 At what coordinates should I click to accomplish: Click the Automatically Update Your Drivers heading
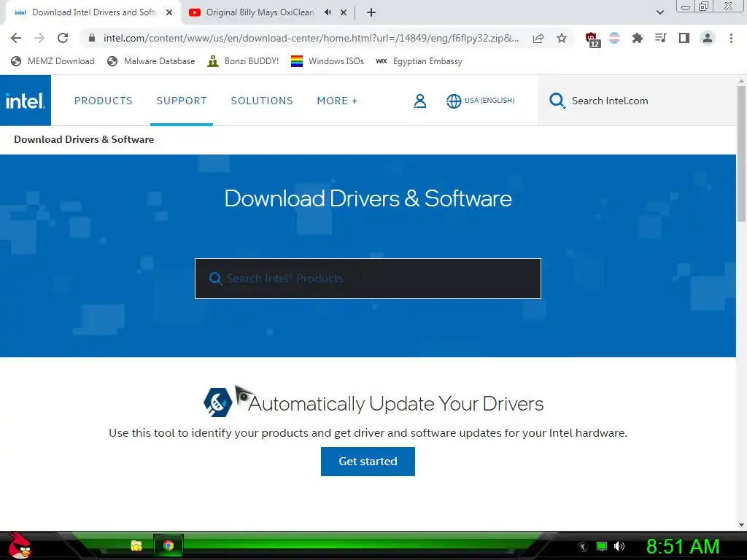point(395,404)
